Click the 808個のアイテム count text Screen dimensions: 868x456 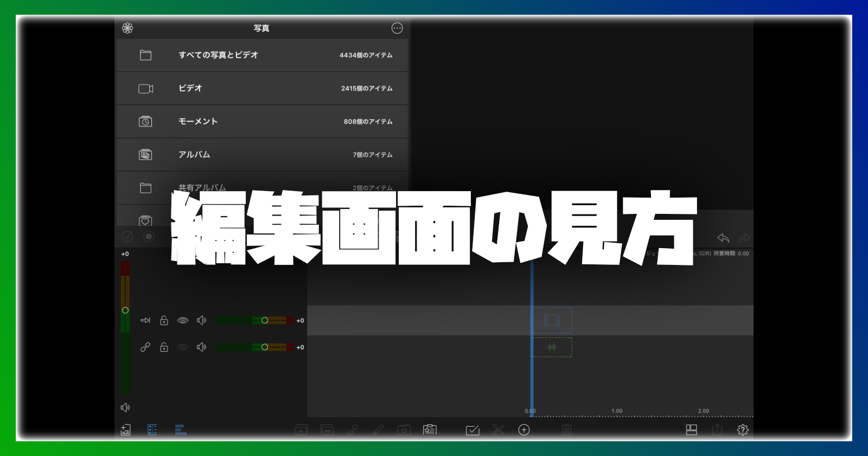click(368, 122)
